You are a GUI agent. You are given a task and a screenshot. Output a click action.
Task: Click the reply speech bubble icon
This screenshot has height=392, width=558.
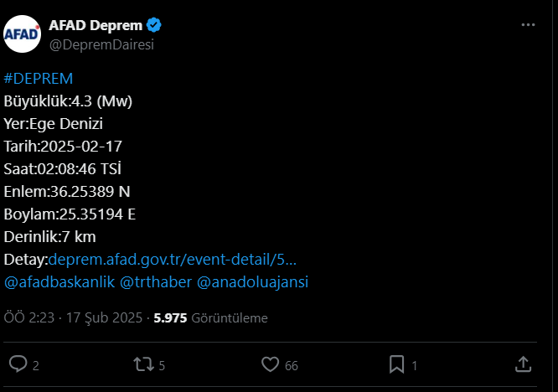(x=18, y=364)
